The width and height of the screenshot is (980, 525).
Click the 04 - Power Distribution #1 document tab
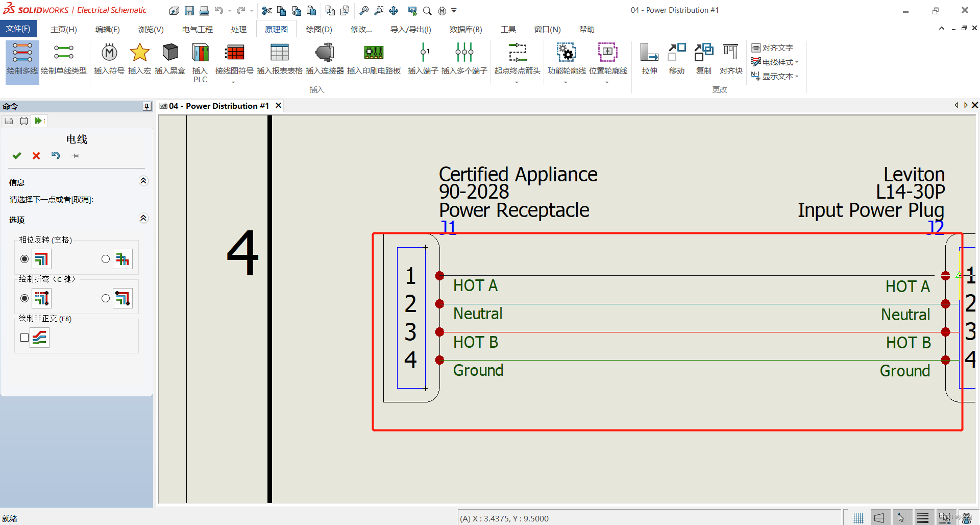coord(219,106)
